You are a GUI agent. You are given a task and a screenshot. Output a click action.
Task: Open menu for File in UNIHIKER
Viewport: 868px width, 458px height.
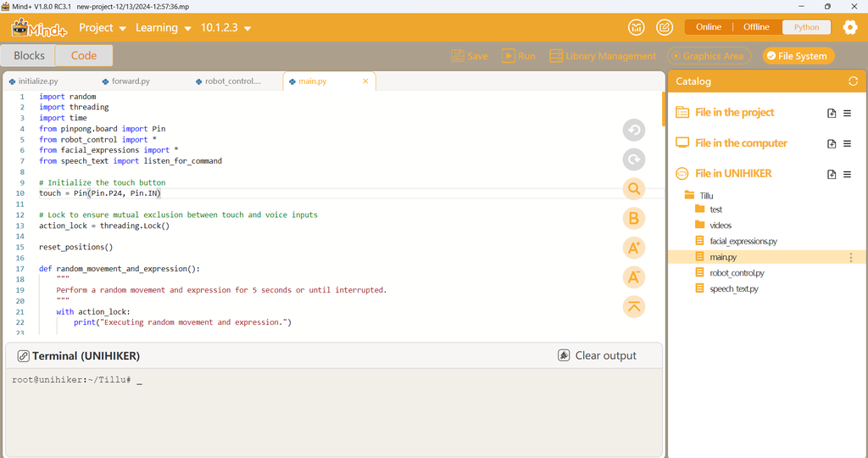coord(847,174)
